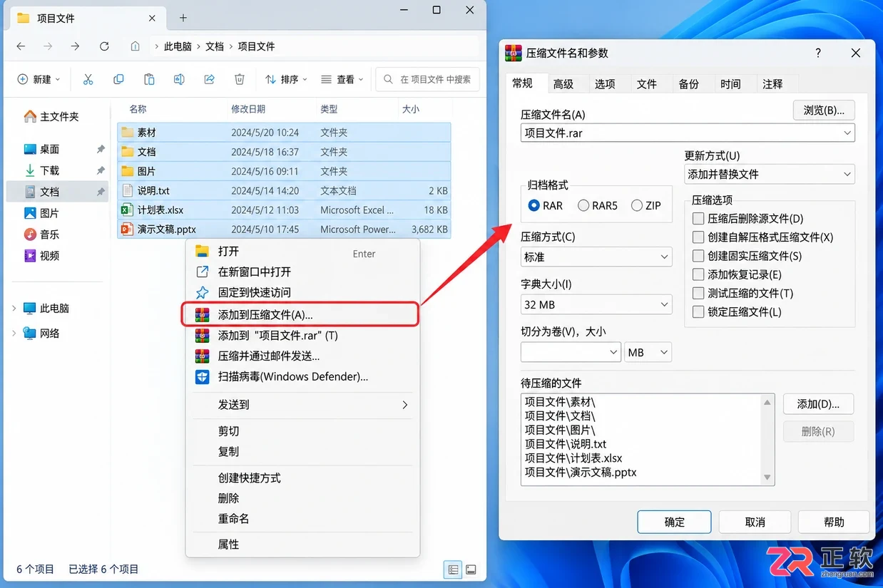Image resolution: width=883 pixels, height=588 pixels.
Task: Click the 在 项目文件 中搜索 search box
Action: 428,79
